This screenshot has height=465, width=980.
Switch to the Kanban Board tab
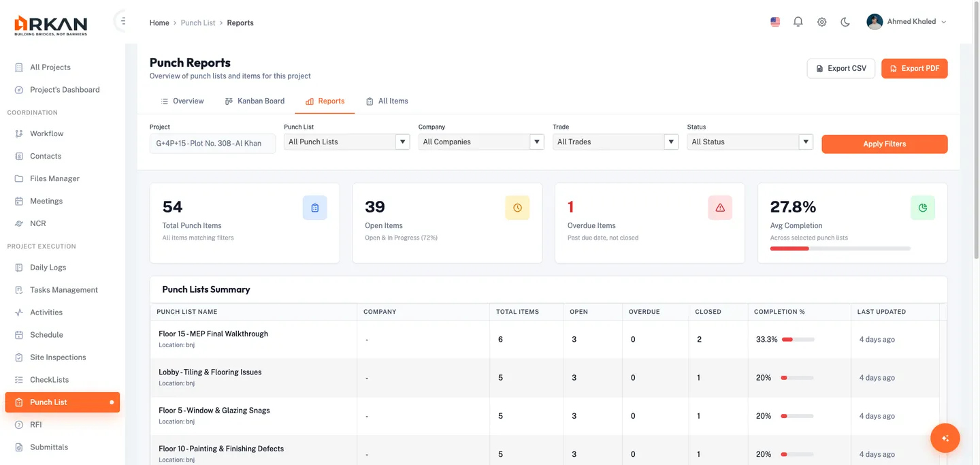coord(255,101)
